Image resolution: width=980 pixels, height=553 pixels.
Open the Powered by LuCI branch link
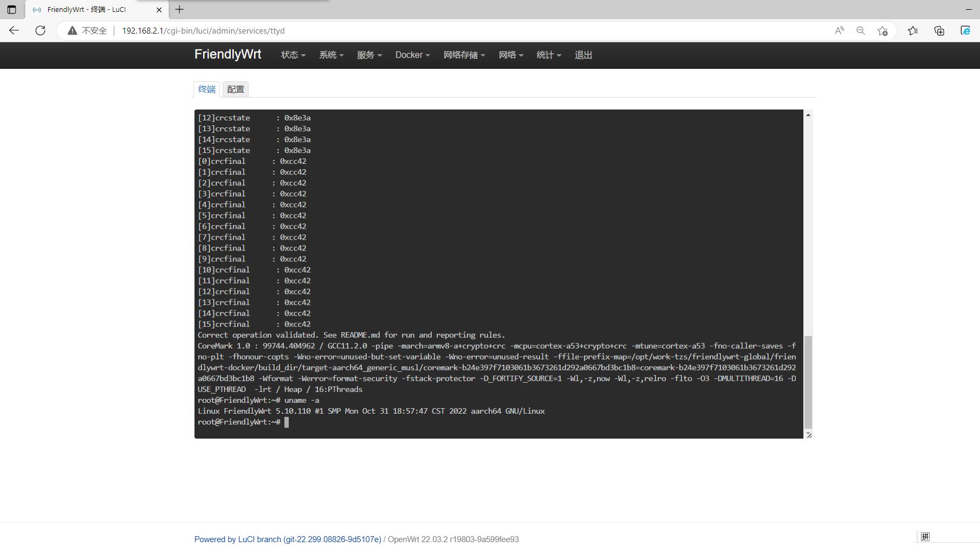pyautogui.click(x=288, y=539)
